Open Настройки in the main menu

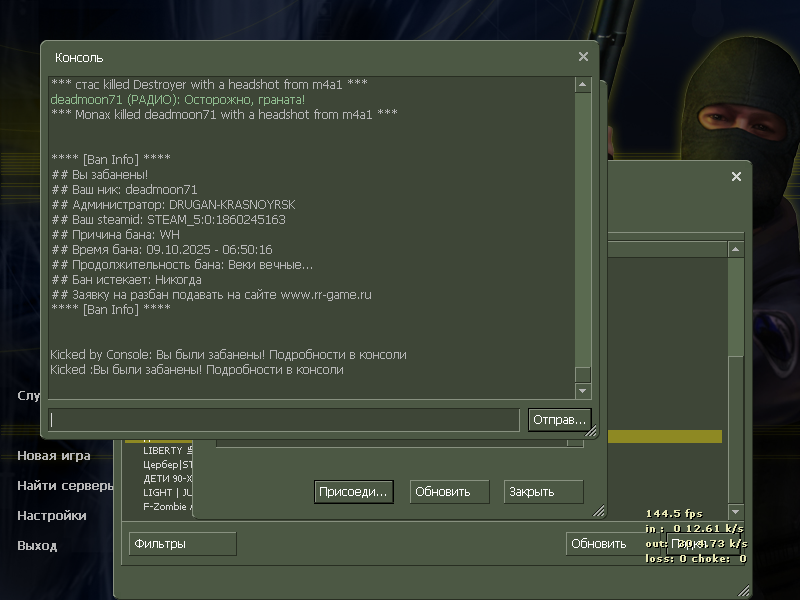pyautogui.click(x=52, y=516)
